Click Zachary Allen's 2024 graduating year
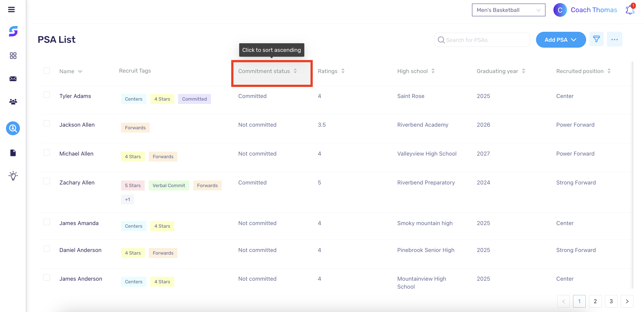 [x=483, y=183]
